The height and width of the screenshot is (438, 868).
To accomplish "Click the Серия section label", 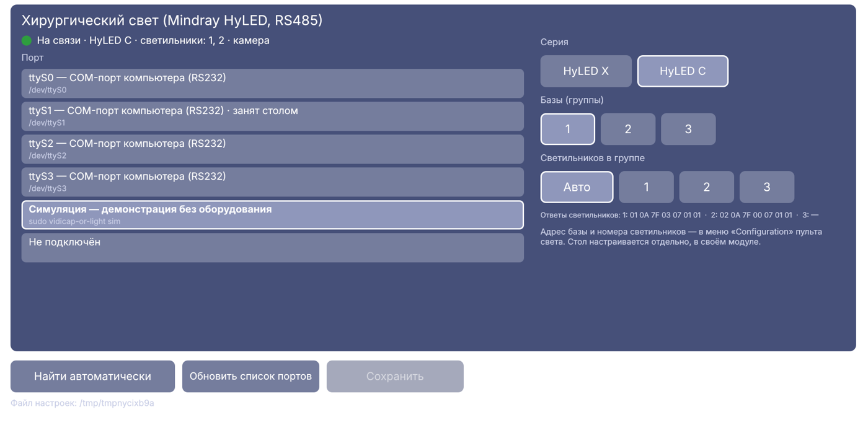I will 554,42.
